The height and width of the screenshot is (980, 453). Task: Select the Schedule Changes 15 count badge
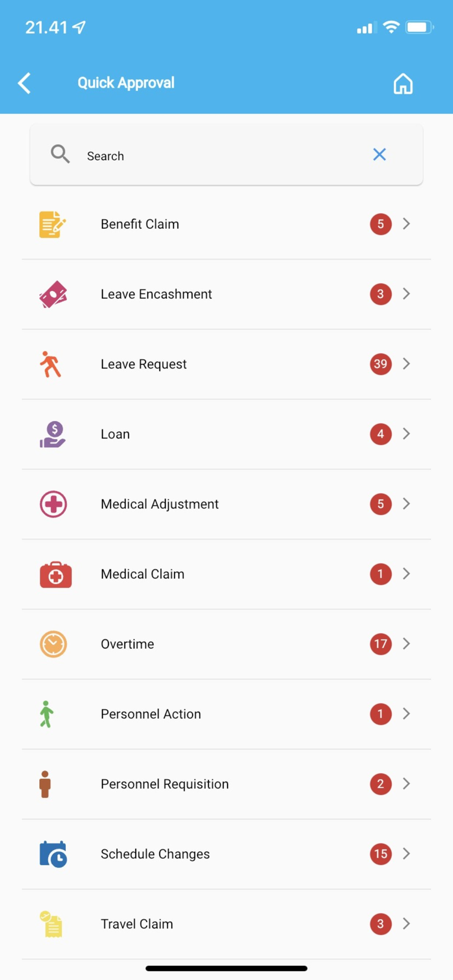pos(380,854)
